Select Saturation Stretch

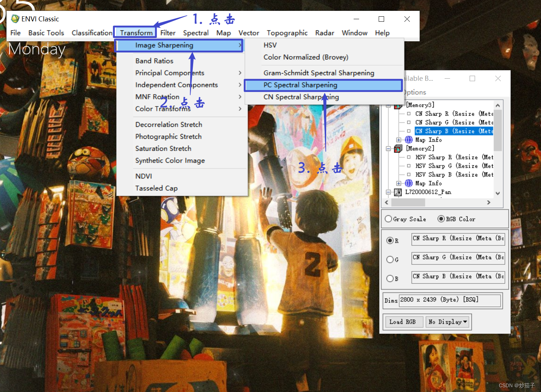click(163, 149)
